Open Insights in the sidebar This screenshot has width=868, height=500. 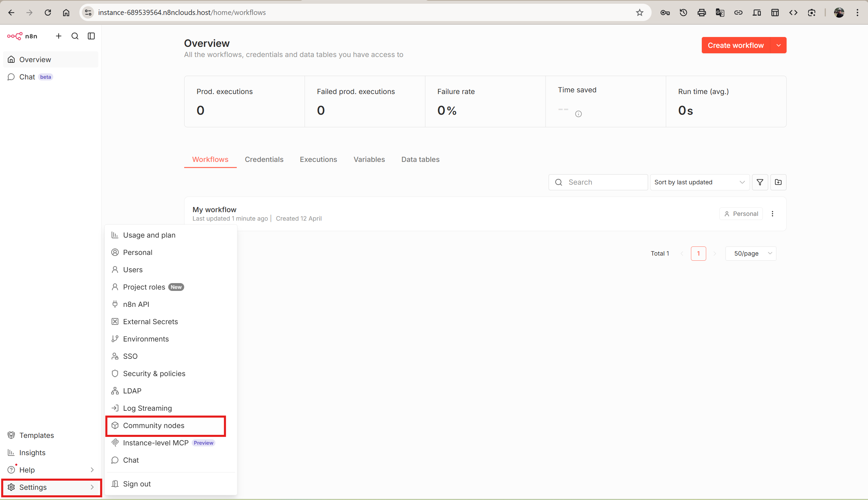pos(51,452)
